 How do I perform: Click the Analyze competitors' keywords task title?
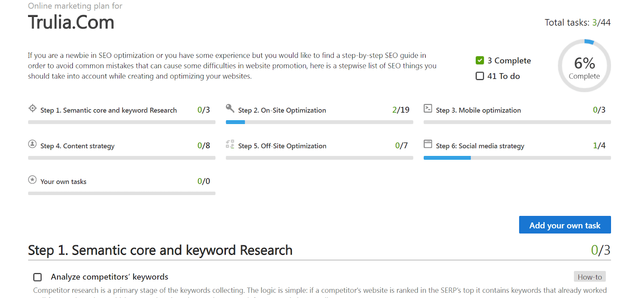pos(109,277)
